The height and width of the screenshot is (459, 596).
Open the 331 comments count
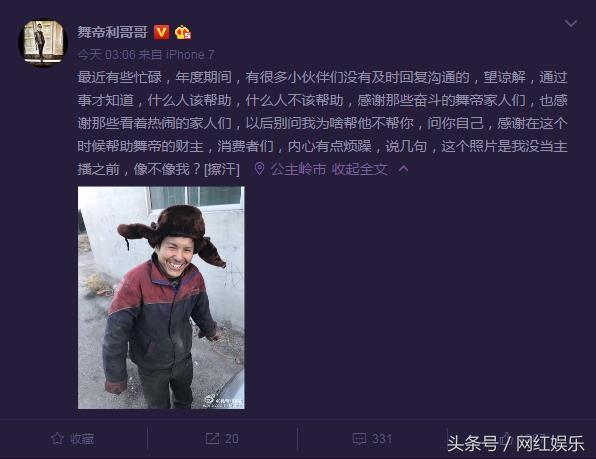pyautogui.click(x=382, y=439)
